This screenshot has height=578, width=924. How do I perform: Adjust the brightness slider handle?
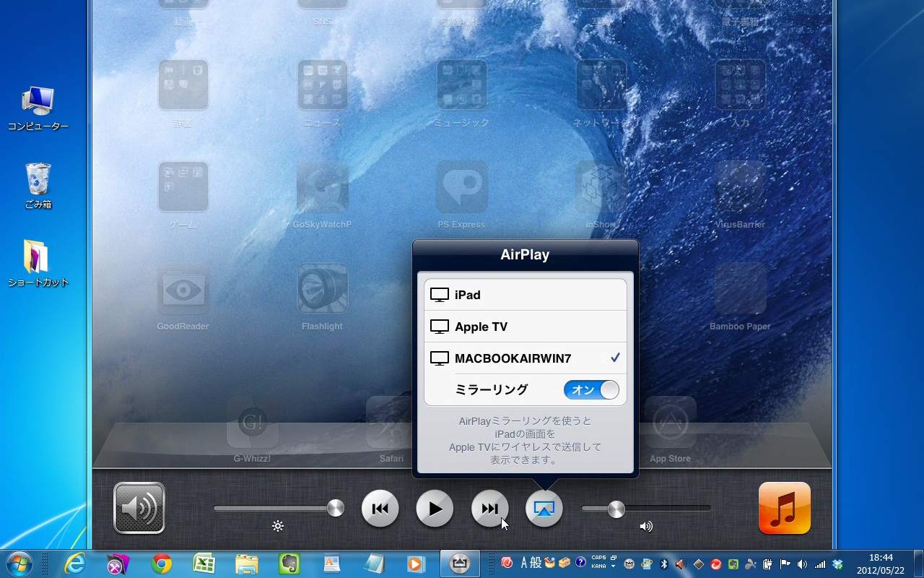coord(334,508)
